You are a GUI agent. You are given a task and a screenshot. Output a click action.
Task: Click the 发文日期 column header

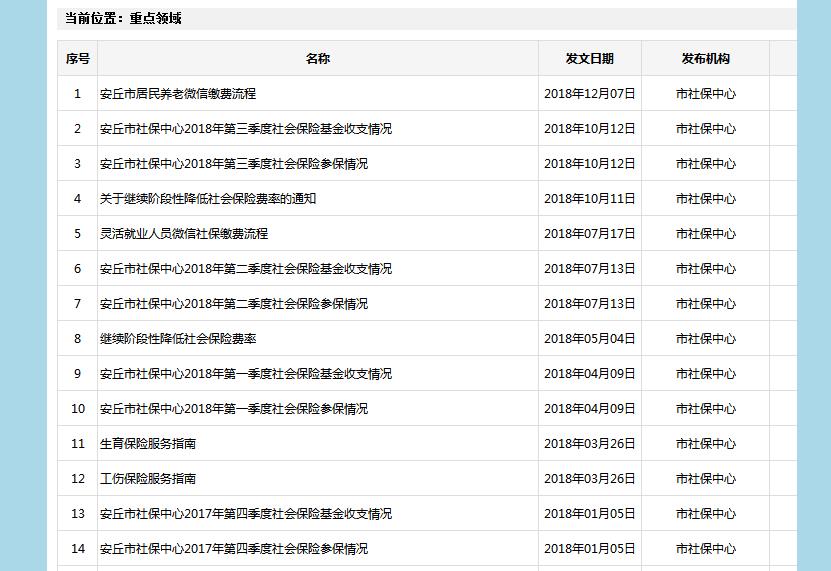click(x=589, y=58)
